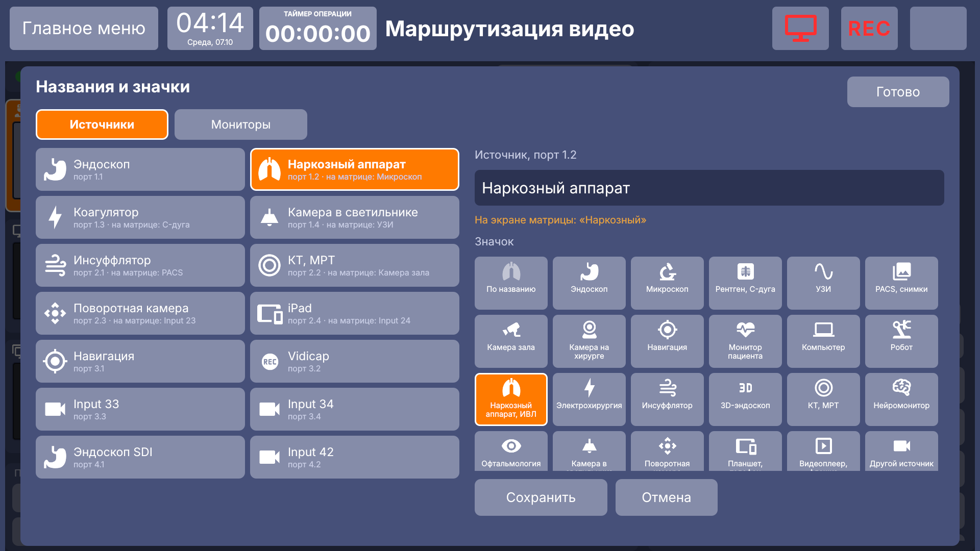Pick the Камера на хирурге icon

(589, 341)
